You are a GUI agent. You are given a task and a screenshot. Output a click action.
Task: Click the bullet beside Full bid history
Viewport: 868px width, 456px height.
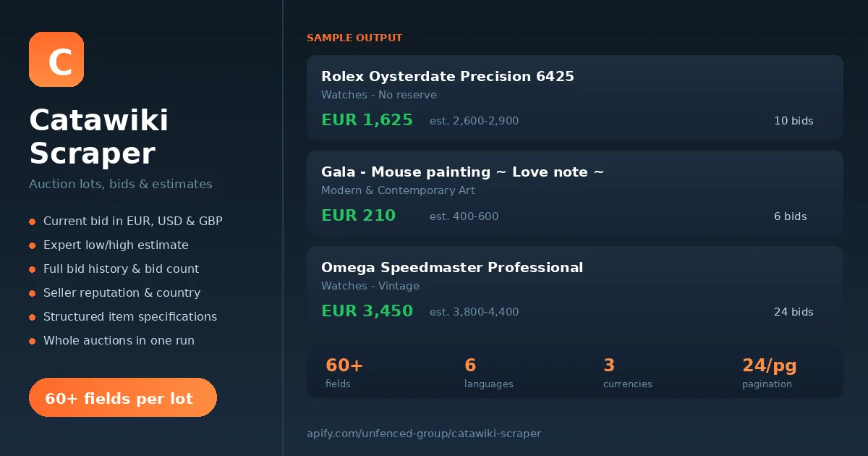pos(32,269)
